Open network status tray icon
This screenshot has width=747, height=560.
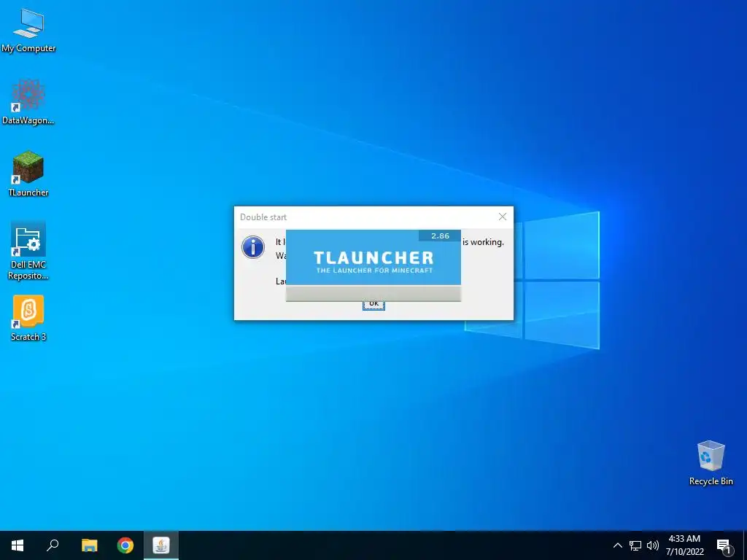[635, 545]
